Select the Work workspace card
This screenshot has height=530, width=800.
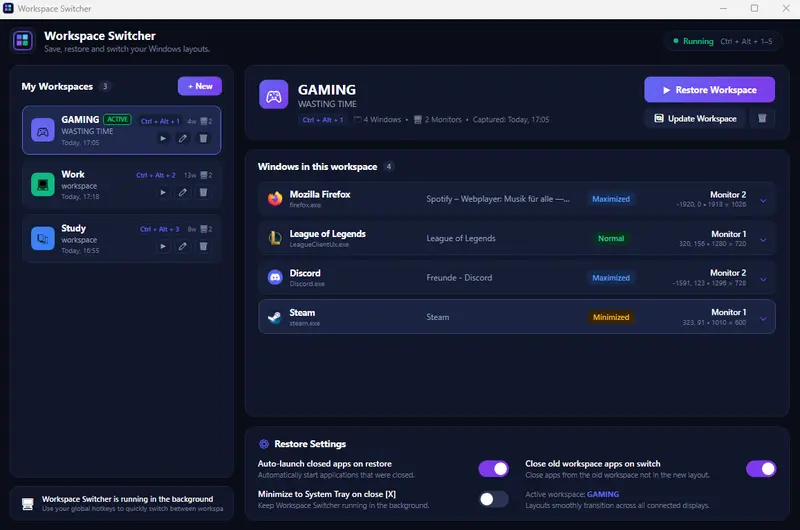pos(121,184)
